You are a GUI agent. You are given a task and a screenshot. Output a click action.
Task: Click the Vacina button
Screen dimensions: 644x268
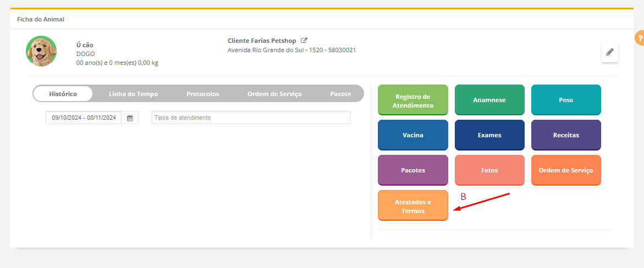tap(412, 135)
